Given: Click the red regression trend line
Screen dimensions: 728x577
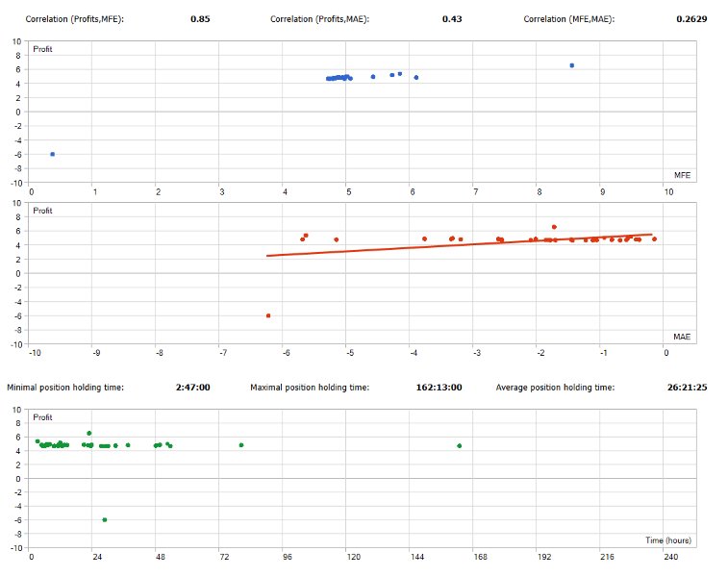Looking at the screenshot, I should 459,245.
